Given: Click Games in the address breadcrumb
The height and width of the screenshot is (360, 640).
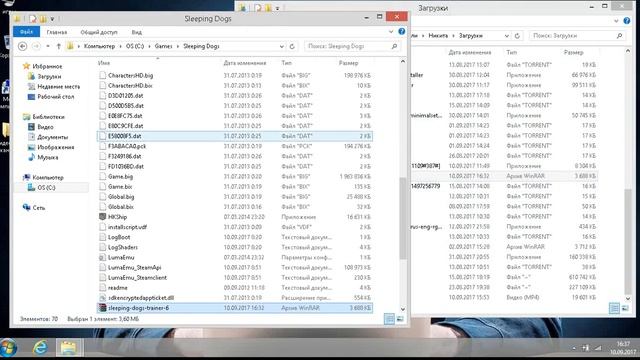Looking at the screenshot, I should [x=163, y=46].
